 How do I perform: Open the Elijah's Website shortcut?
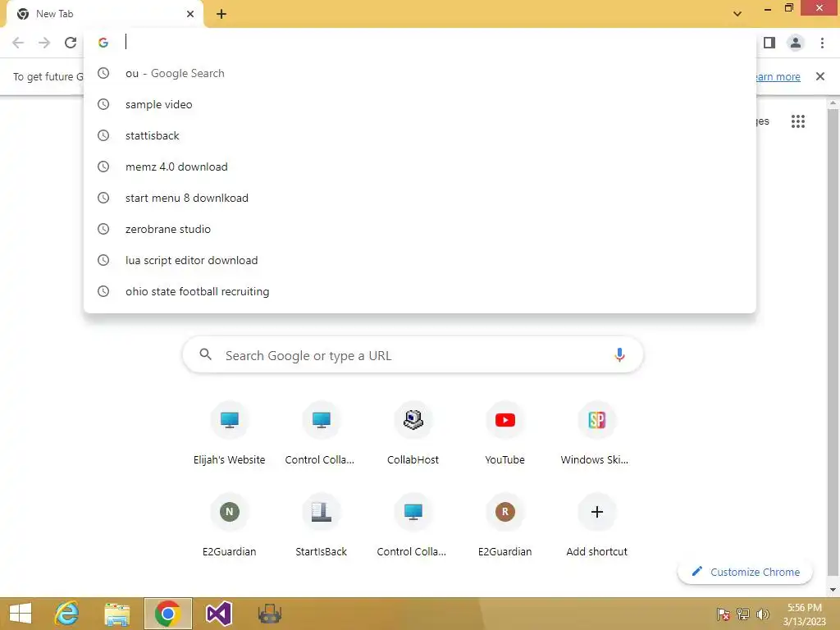tap(230, 433)
